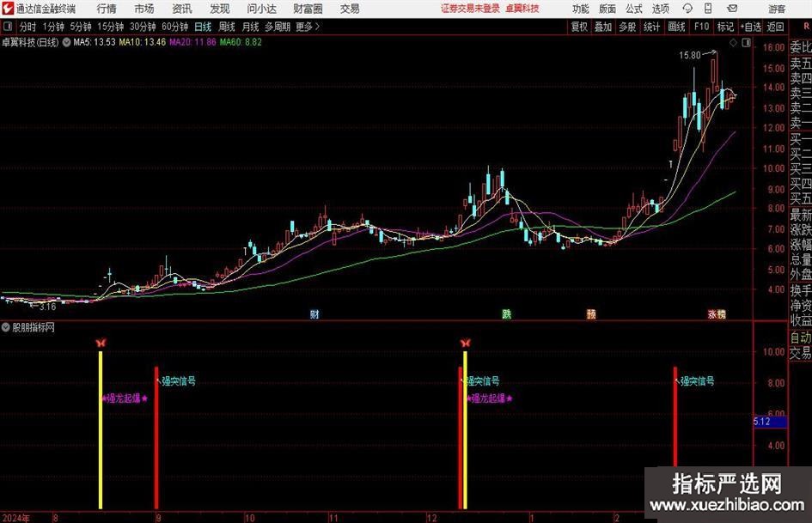Image resolution: width=812 pixels, height=523 pixels.
Task: Click the 多股 toolbar button
Action: pyautogui.click(x=627, y=27)
